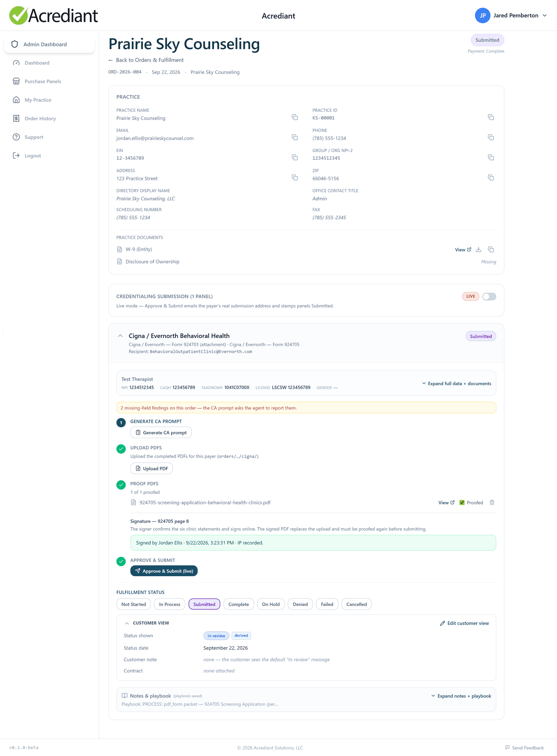This screenshot has height=756, width=557.
Task: Copy the address 123 Practice Street
Action: point(295,177)
